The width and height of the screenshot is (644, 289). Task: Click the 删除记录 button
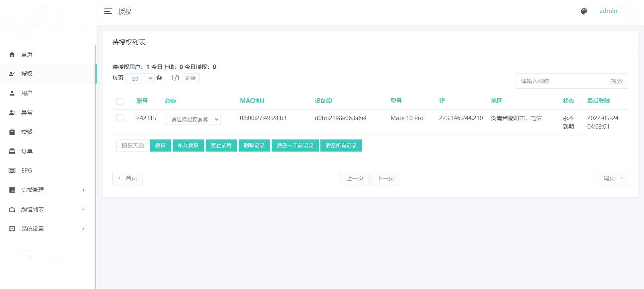[x=254, y=146]
